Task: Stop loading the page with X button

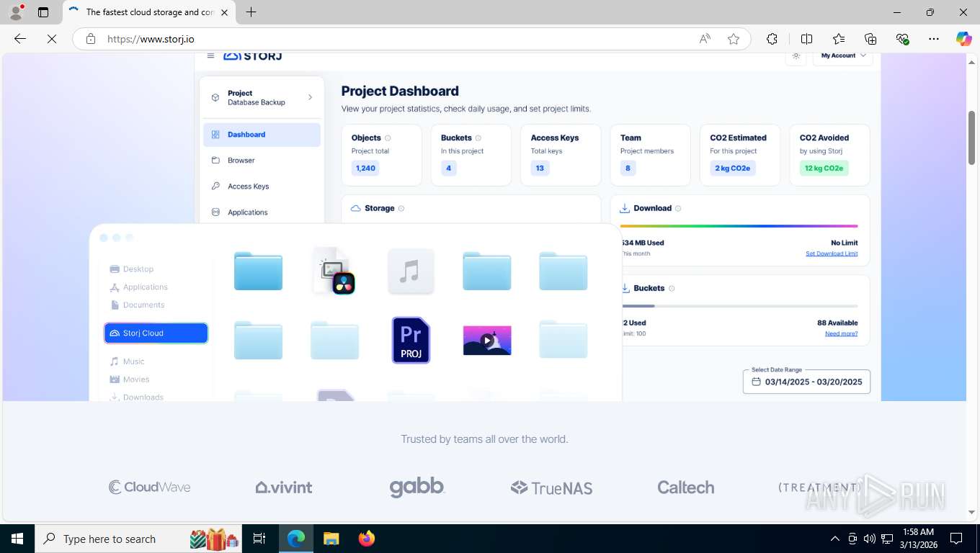Action: point(52,39)
